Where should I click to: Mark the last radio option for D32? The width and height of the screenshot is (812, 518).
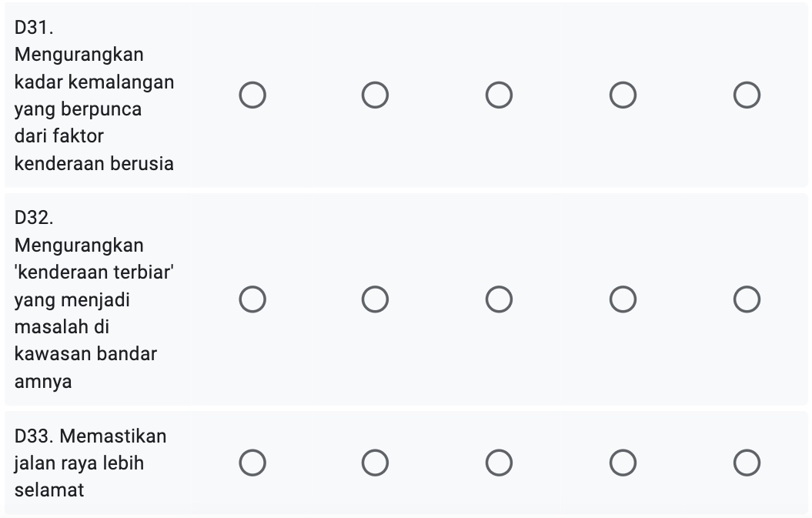coord(747,299)
